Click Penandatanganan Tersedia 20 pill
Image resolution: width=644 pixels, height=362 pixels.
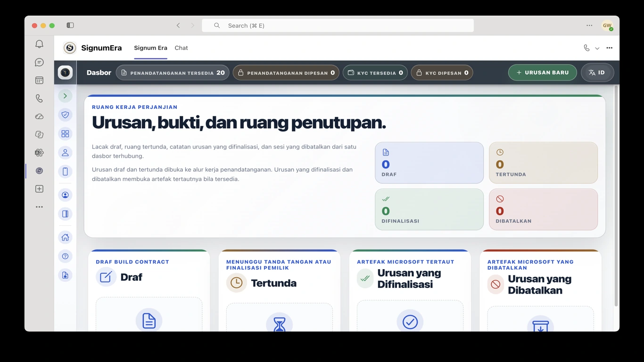[x=173, y=73]
